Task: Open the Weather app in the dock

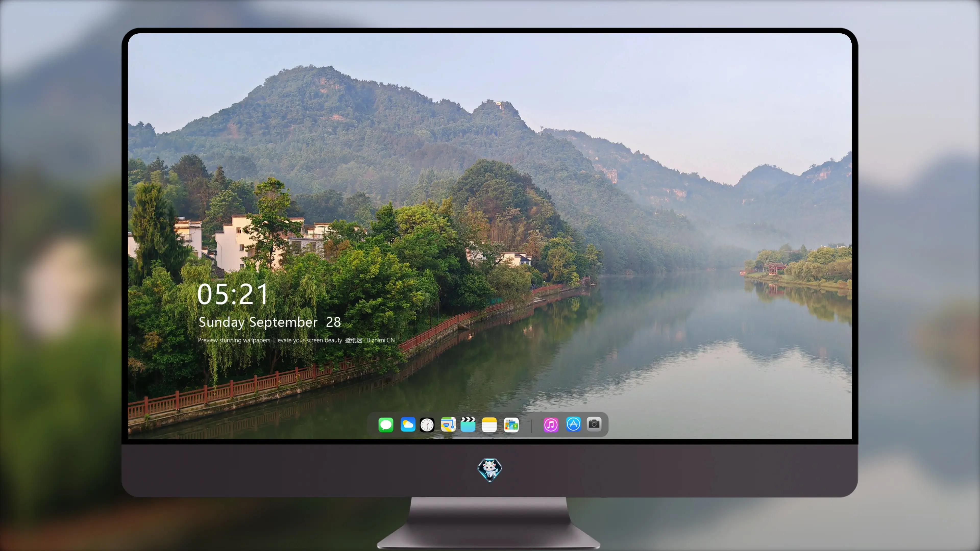Action: [408, 424]
